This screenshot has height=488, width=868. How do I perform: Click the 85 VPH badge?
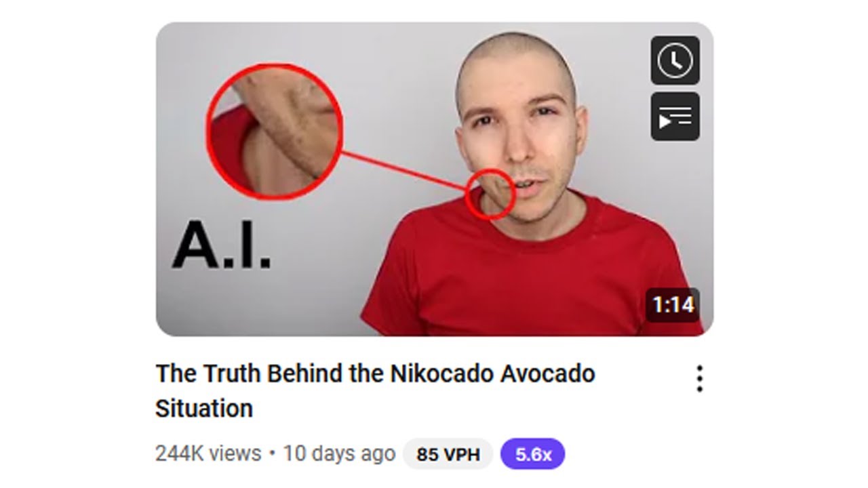(x=448, y=454)
